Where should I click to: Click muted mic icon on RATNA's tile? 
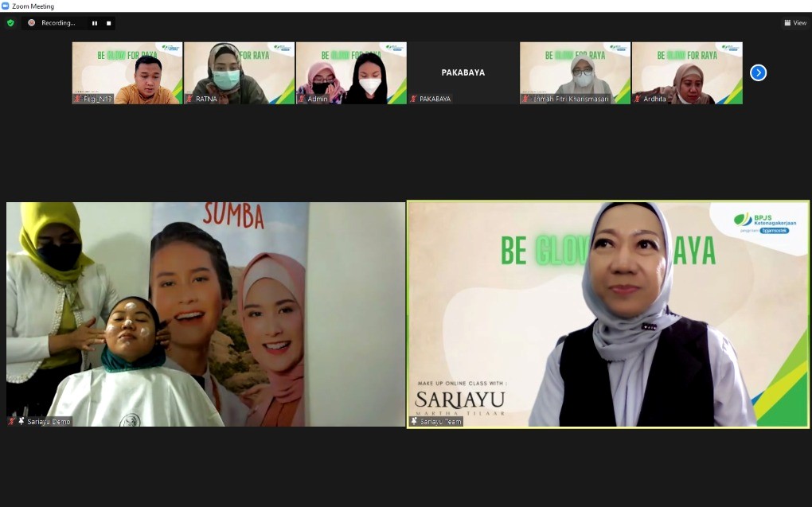point(189,99)
